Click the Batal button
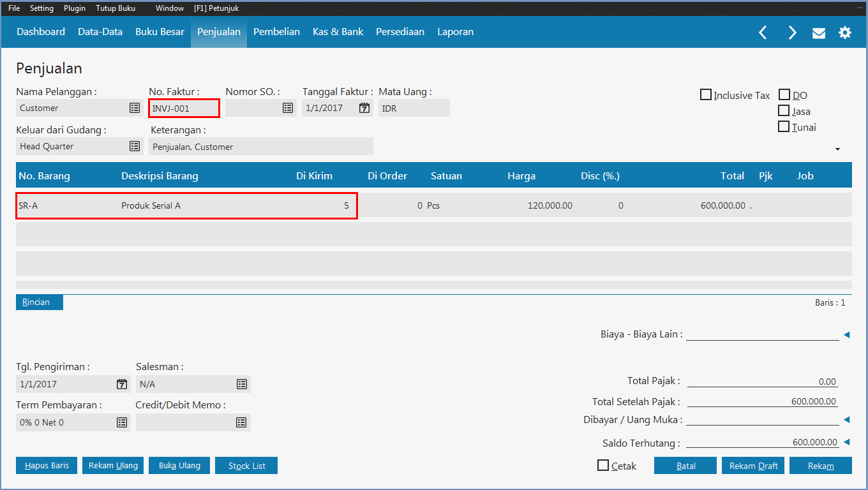The width and height of the screenshot is (868, 490). pyautogui.click(x=685, y=466)
